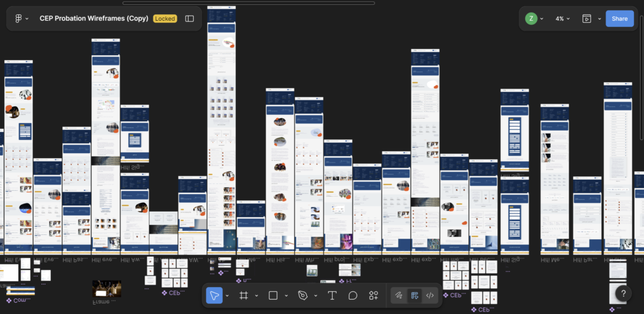Select the Pen tool
The width and height of the screenshot is (644, 314).
303,296
